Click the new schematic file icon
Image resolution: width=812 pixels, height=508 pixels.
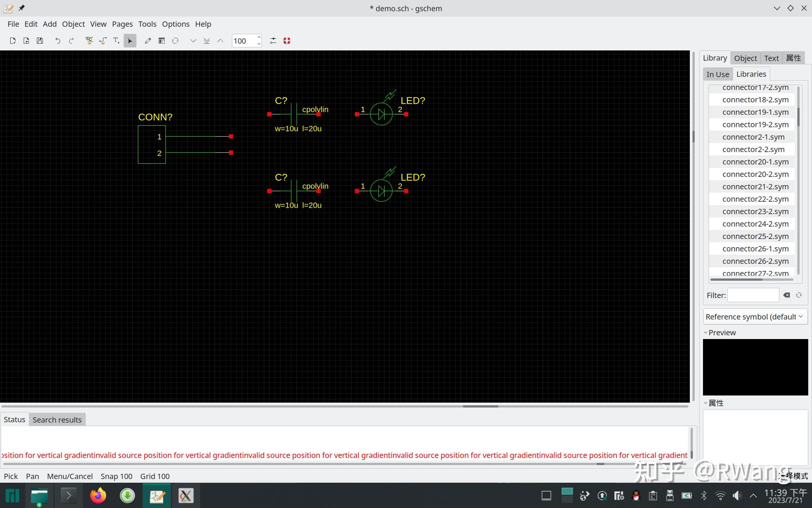click(12, 41)
